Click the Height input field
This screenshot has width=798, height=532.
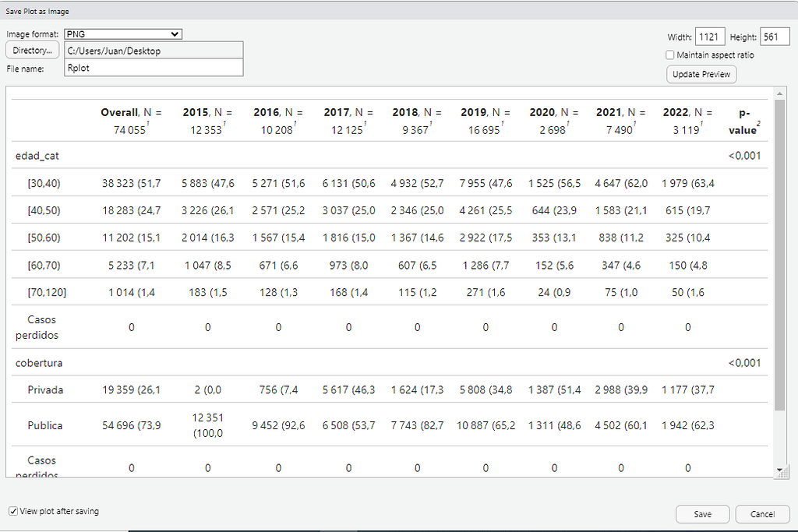point(775,36)
